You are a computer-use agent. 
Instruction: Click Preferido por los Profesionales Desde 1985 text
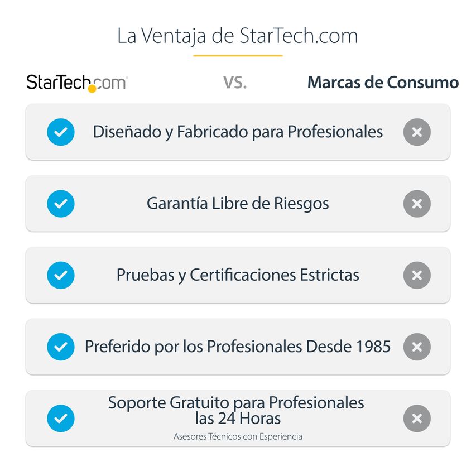coord(238,347)
